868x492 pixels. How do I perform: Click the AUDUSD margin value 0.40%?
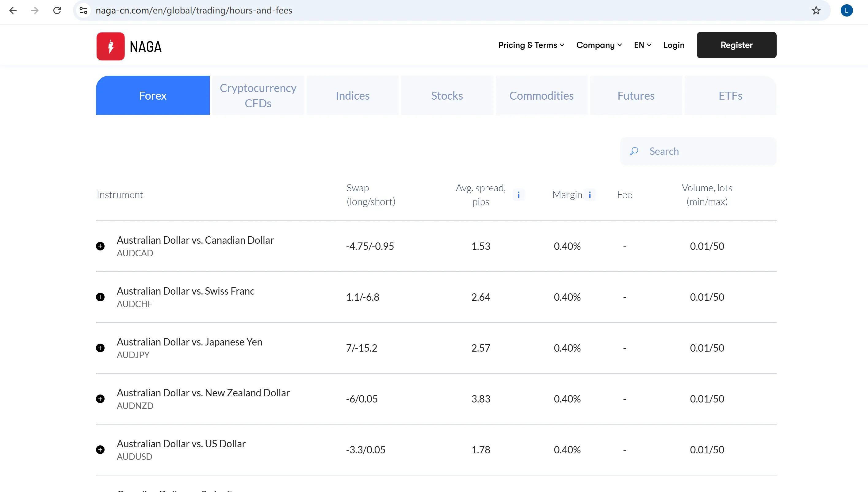[567, 450]
